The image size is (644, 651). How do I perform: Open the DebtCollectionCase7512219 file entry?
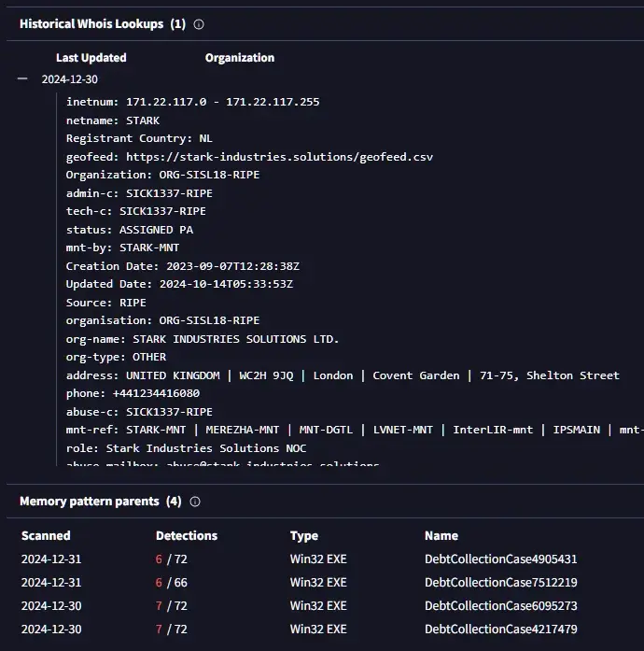[501, 583]
